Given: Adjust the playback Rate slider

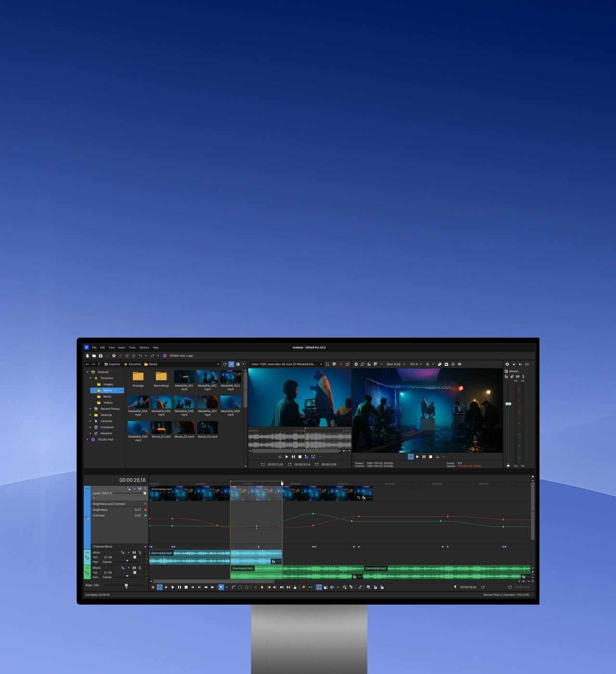Looking at the screenshot, I should click(x=126, y=586).
